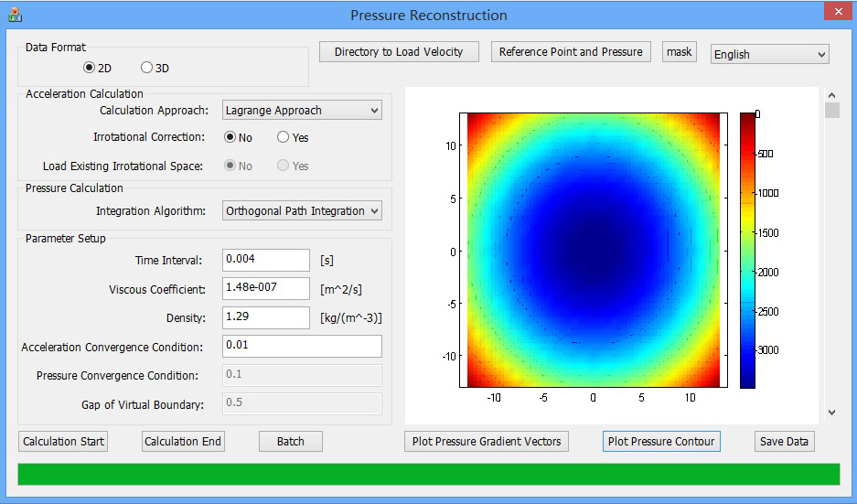Screen dimensions: 857x504
Task: Open the English language dropdown
Action: (769, 54)
